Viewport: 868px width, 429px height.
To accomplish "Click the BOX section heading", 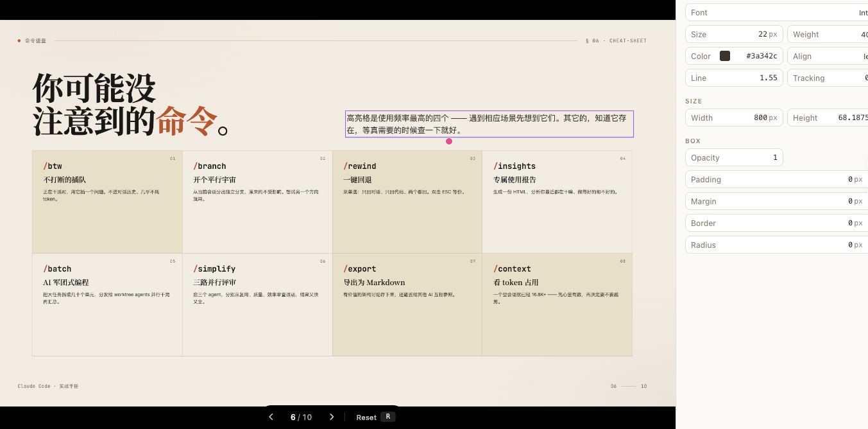I will (693, 141).
